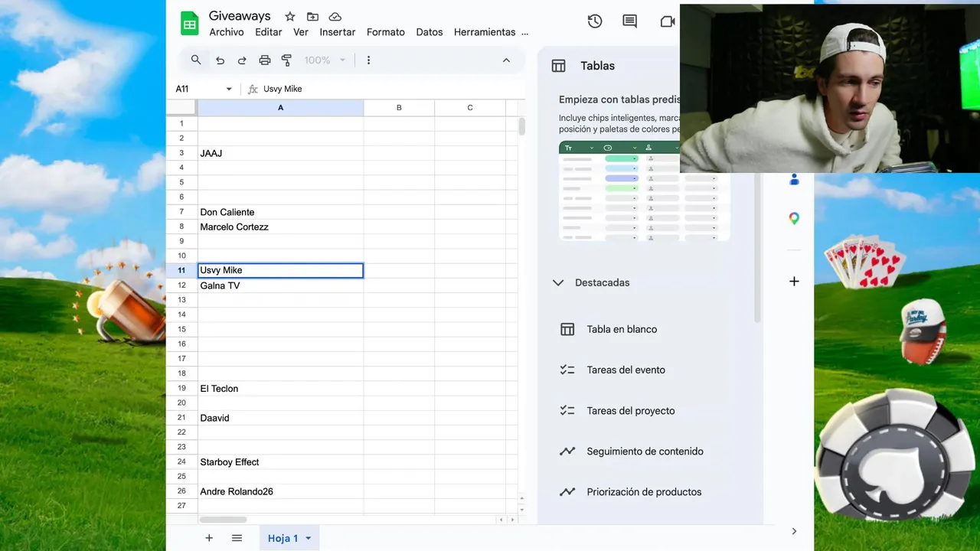Hide side panel with bottom arrow
Image resolution: width=980 pixels, height=551 pixels.
[794, 531]
